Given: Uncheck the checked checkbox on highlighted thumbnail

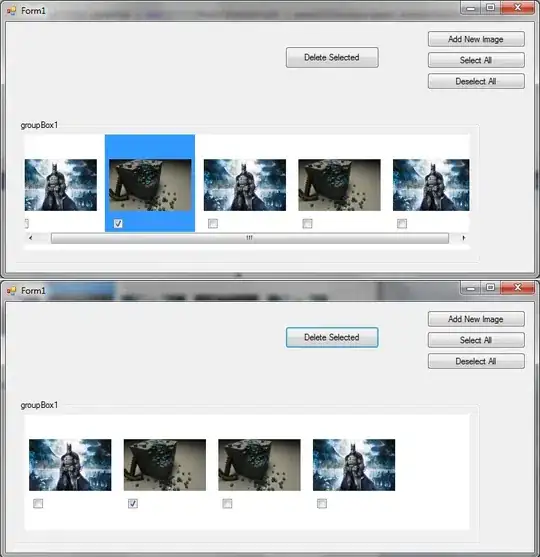Looking at the screenshot, I should [x=118, y=223].
